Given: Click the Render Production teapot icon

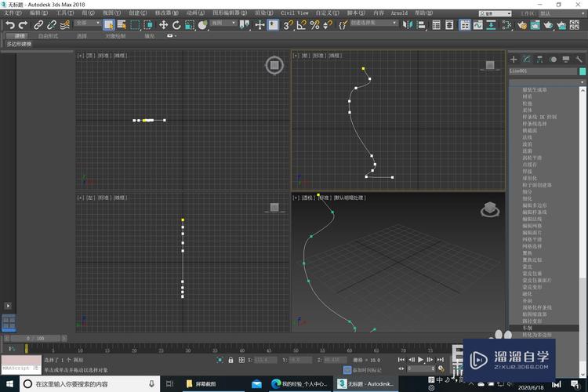Looking at the screenshot, I should point(548,25).
